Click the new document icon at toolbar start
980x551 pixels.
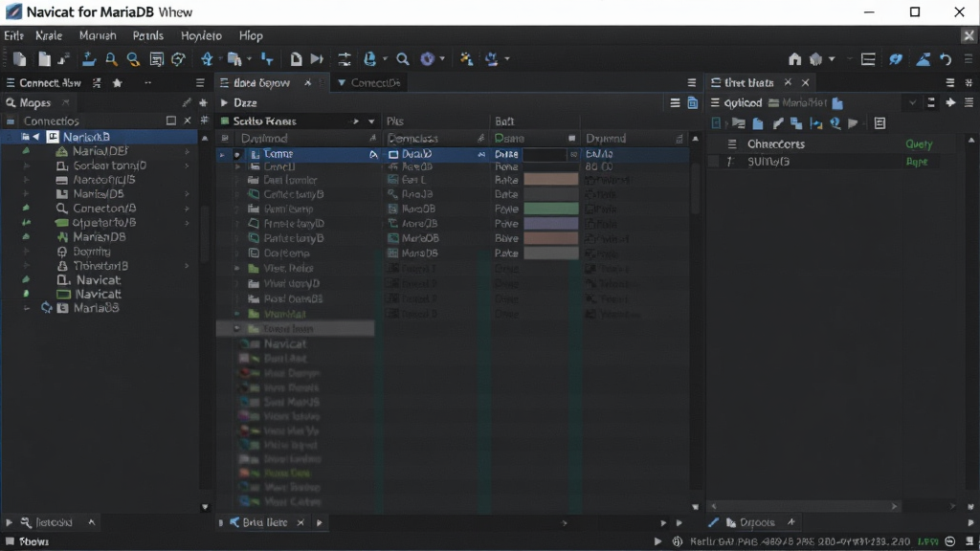tap(19, 58)
